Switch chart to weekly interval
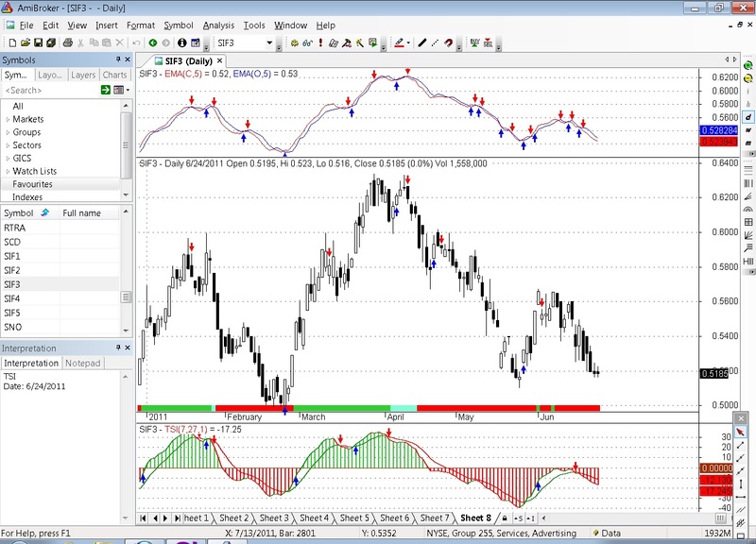The image size is (756, 544). click(747, 130)
